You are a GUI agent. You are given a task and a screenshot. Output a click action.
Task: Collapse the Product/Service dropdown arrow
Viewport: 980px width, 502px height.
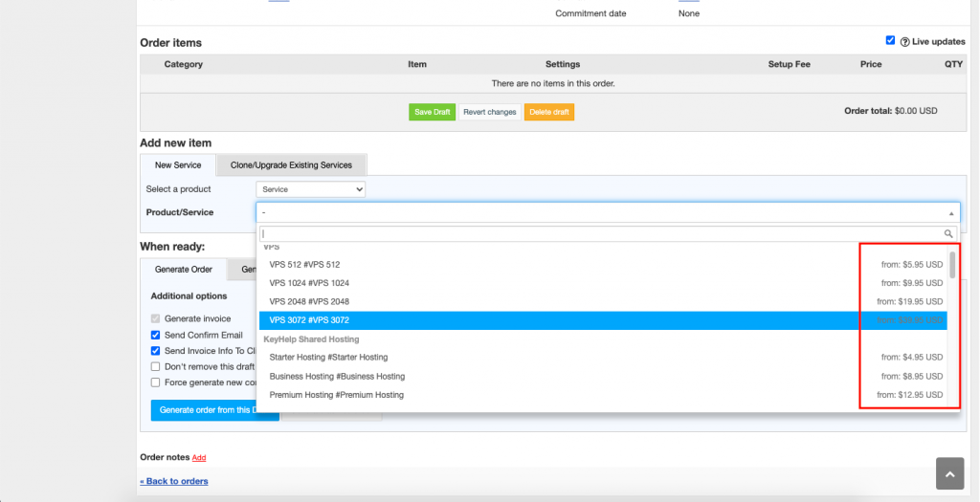click(951, 213)
